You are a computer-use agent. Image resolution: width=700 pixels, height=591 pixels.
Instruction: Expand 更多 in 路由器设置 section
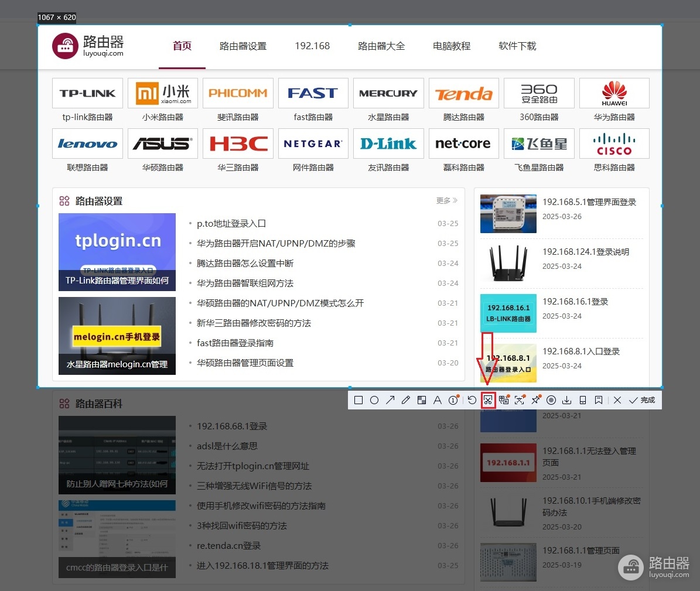447,200
